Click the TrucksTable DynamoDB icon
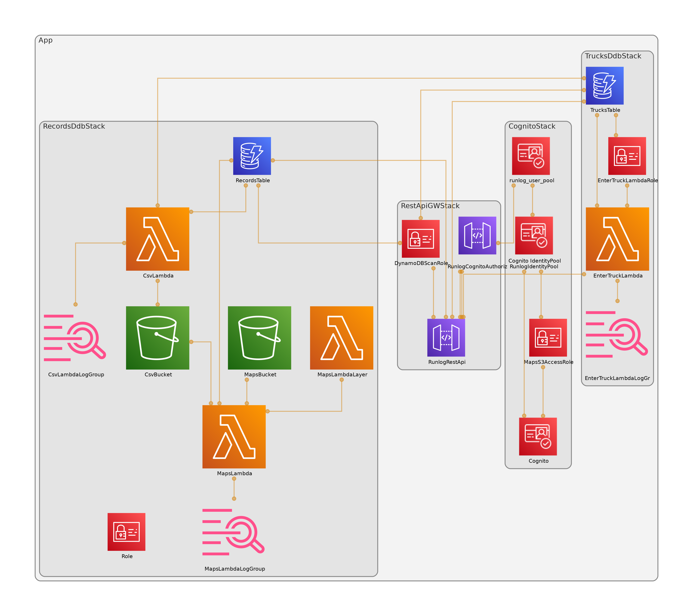 pos(604,85)
